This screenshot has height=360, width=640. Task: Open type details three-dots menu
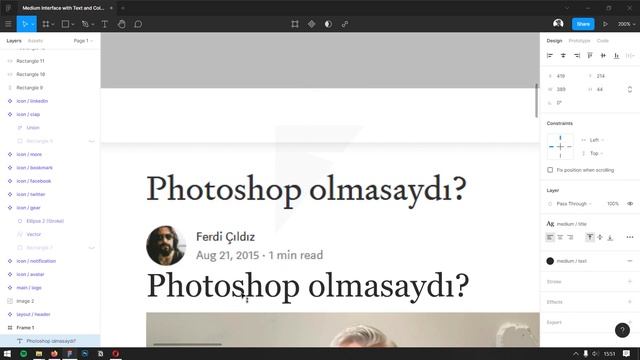(x=630, y=237)
